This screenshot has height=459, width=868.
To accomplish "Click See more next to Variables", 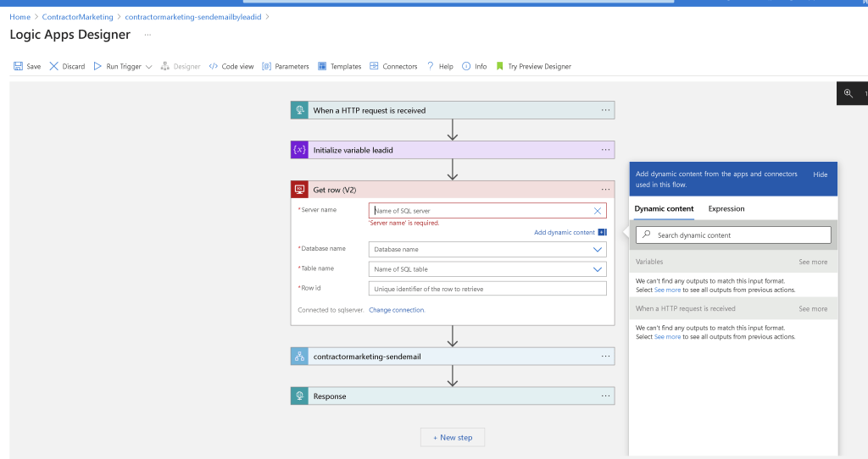I will (x=813, y=263).
